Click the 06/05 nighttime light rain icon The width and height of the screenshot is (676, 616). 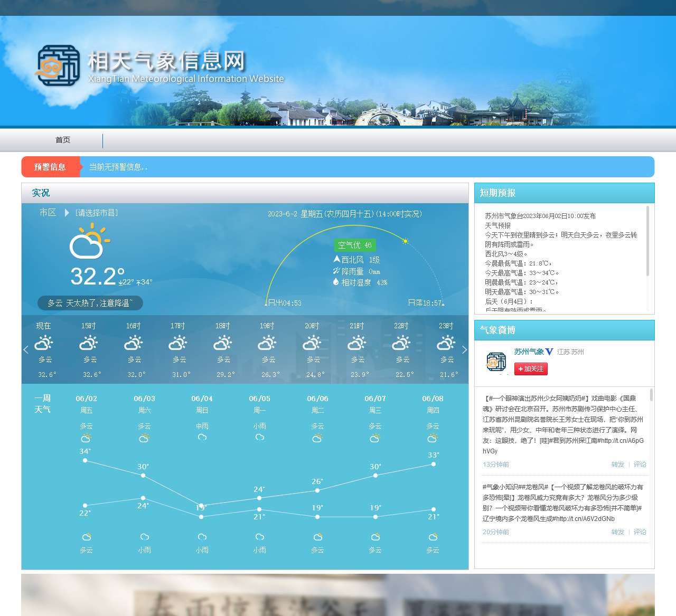click(259, 537)
